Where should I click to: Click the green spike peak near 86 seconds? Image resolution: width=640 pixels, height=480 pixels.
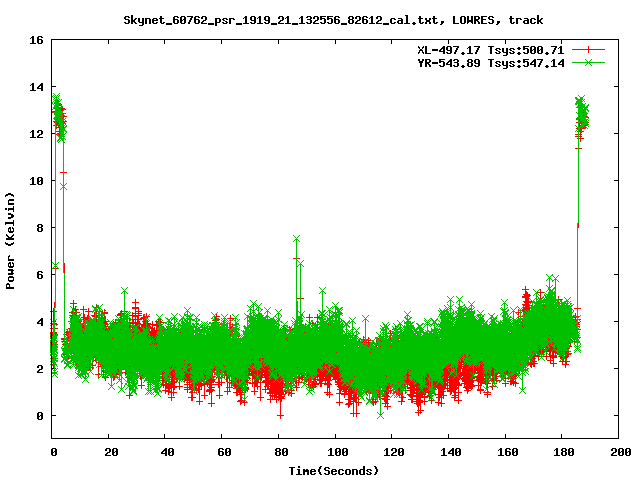296,238
